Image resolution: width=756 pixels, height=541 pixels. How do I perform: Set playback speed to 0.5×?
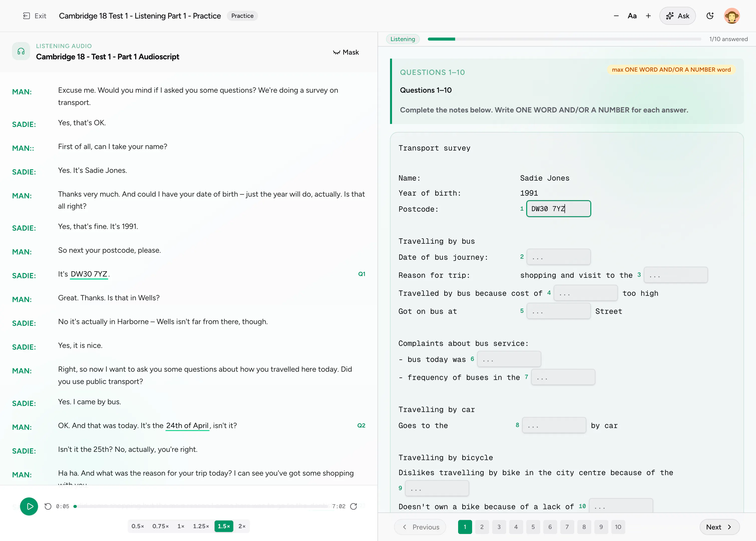[x=138, y=526]
